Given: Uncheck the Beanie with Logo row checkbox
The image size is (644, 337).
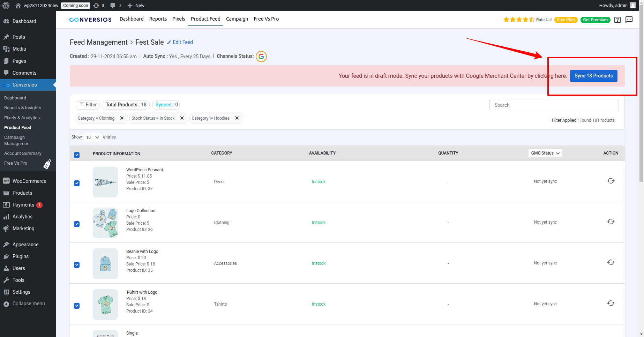Looking at the screenshot, I should click(77, 265).
